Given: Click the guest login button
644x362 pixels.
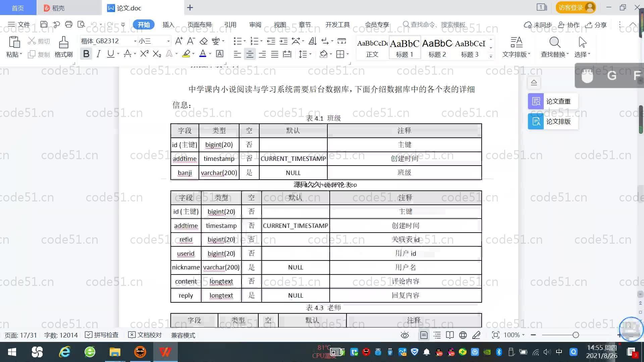Looking at the screenshot, I should click(x=576, y=7).
